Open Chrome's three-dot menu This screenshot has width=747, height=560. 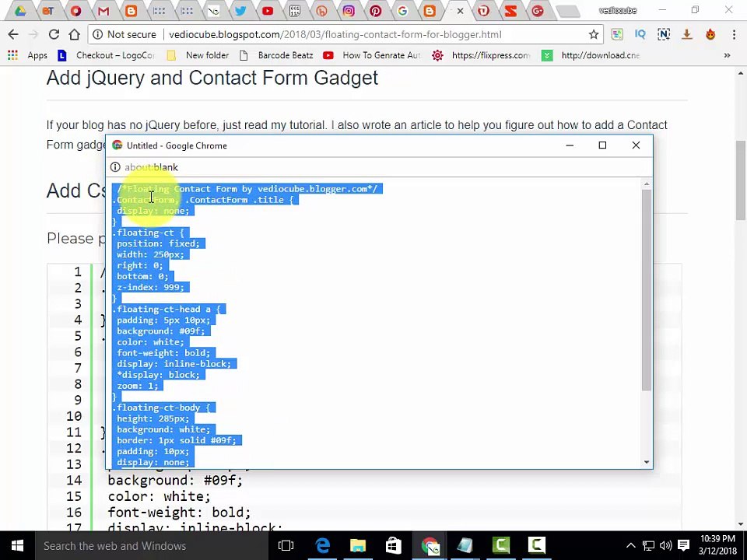[x=734, y=34]
